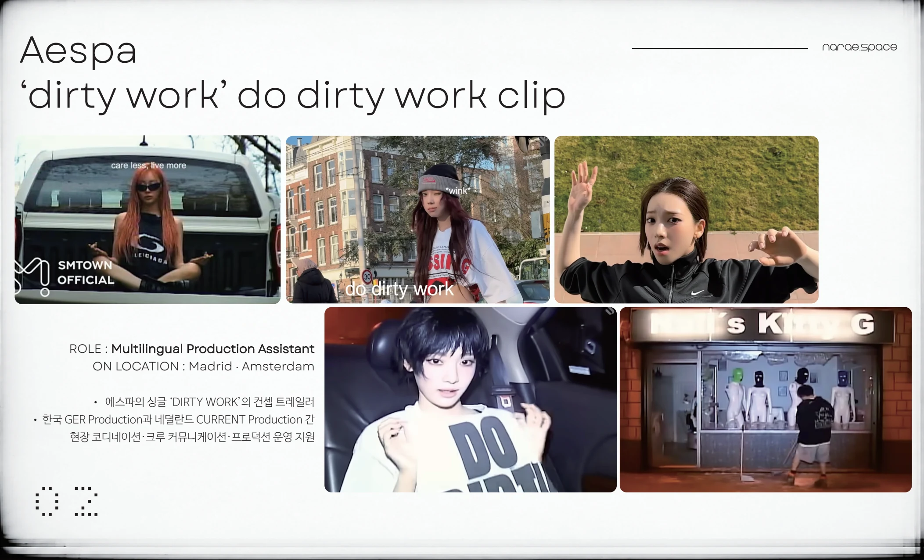
Task: Click the '*wink*' caption in the street photo
Action: [457, 191]
